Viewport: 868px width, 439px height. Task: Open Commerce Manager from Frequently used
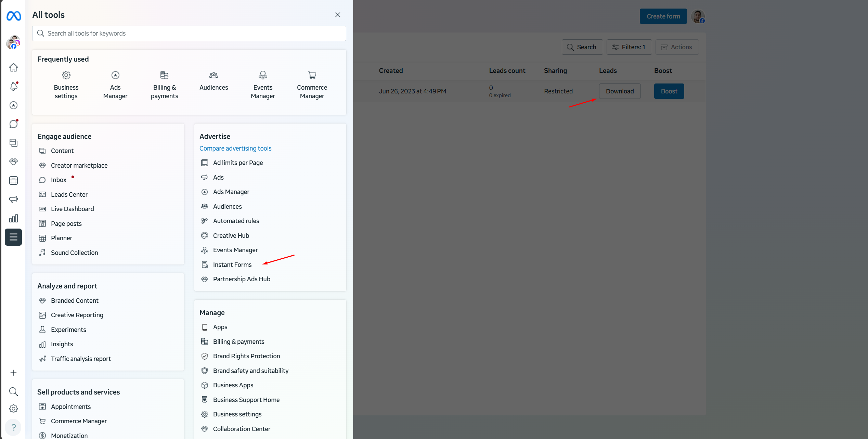tap(312, 85)
